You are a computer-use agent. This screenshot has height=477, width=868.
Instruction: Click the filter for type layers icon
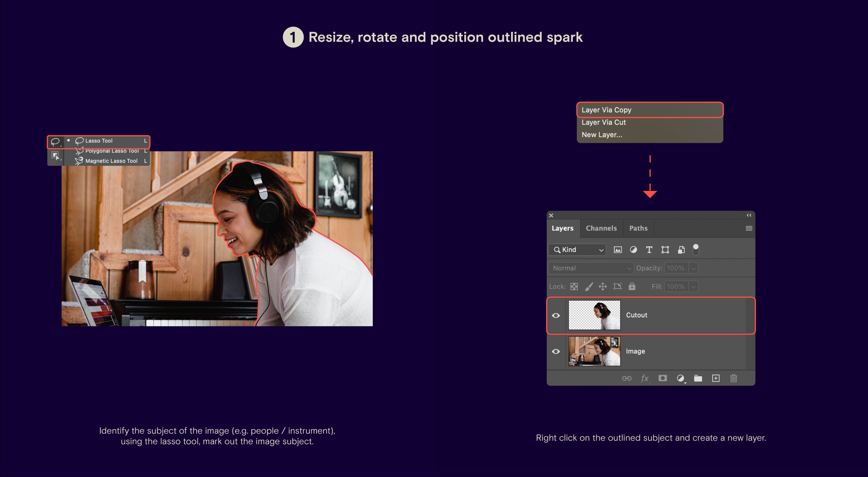[x=649, y=250]
